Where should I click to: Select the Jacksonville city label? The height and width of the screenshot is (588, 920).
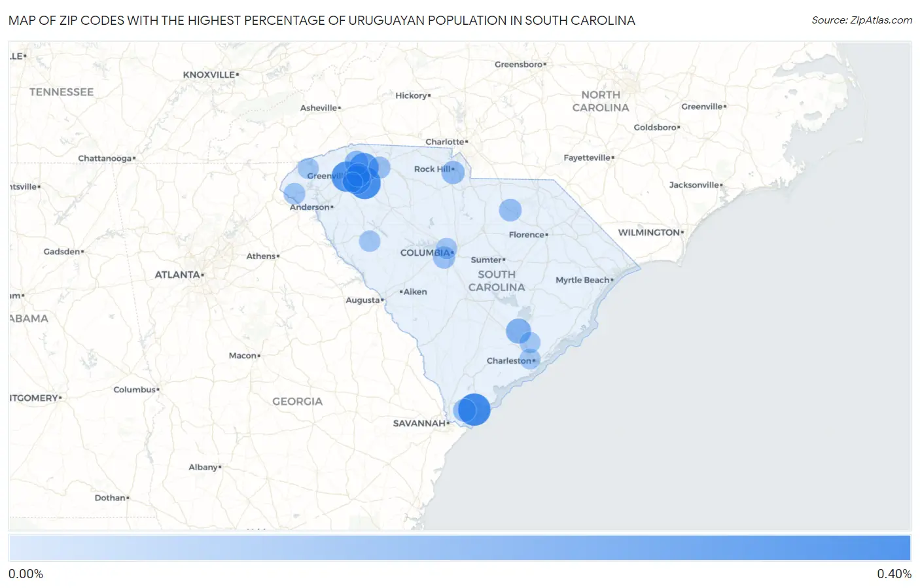click(x=696, y=185)
